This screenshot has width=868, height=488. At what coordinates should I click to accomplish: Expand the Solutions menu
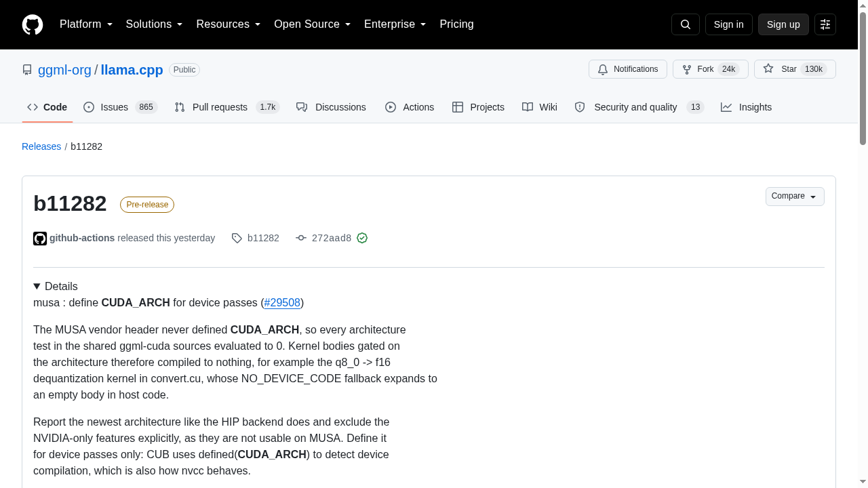coord(155,24)
